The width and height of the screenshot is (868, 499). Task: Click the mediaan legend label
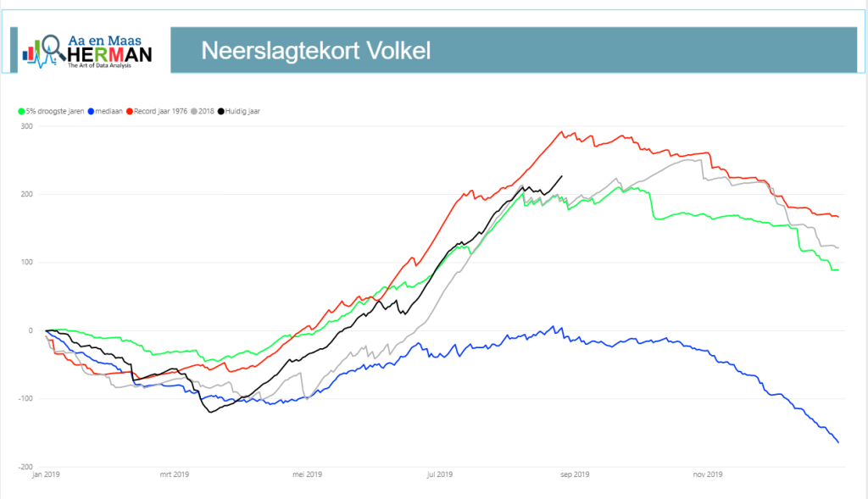coord(108,111)
